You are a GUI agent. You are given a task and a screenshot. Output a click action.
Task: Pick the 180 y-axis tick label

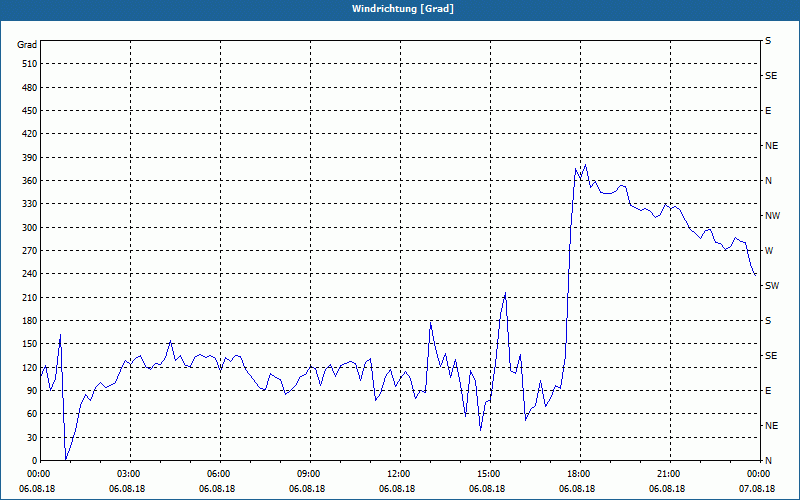click(30, 321)
